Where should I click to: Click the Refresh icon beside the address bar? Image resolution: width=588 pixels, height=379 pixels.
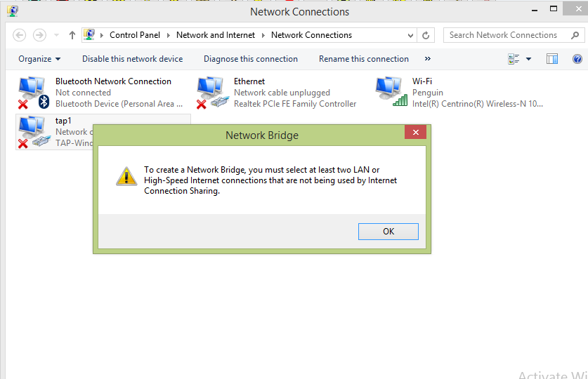tap(426, 35)
